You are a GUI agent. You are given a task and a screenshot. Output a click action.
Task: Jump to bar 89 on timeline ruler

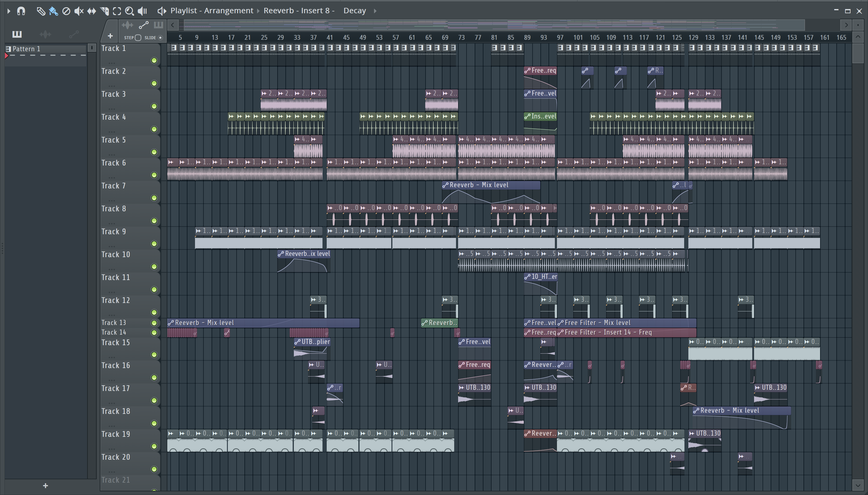click(x=527, y=37)
